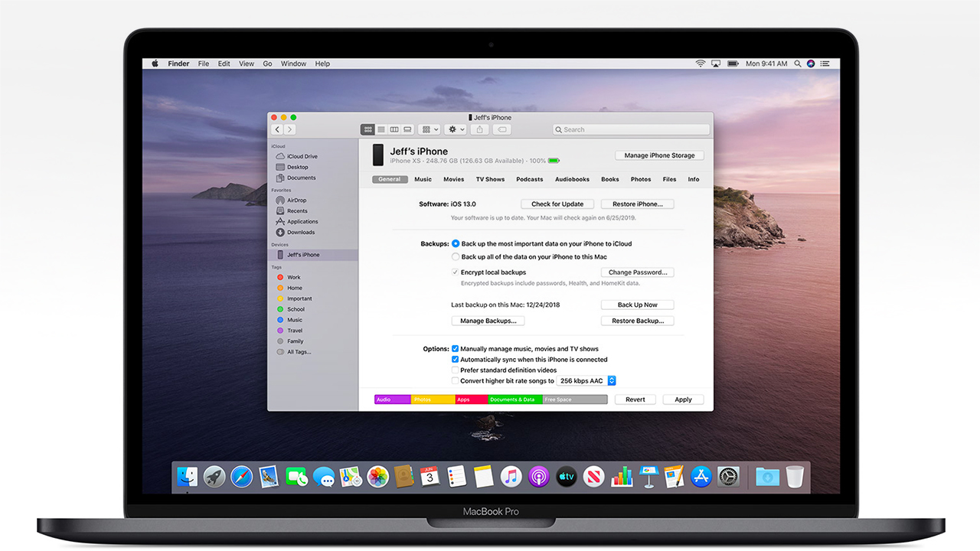Open Launchpad from the Dock
Screen dimensions: 980x551
[214, 477]
